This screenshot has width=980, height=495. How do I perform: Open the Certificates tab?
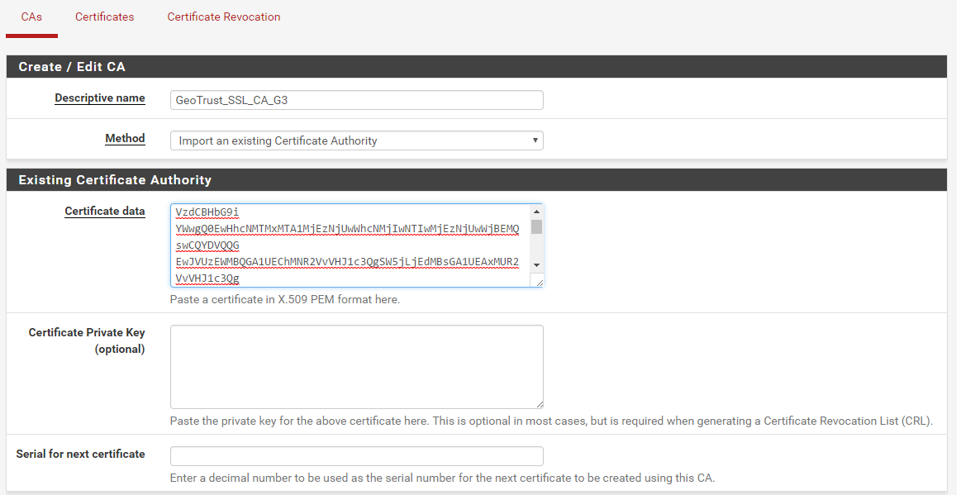point(104,17)
